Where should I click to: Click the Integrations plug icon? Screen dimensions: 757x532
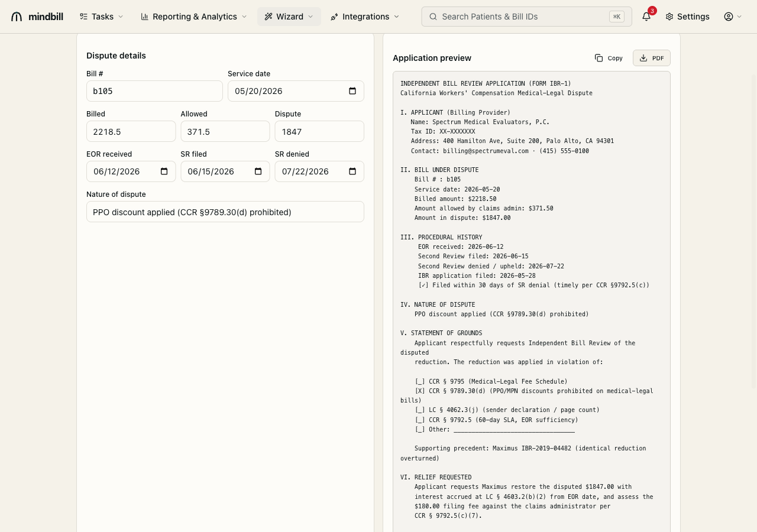(335, 17)
